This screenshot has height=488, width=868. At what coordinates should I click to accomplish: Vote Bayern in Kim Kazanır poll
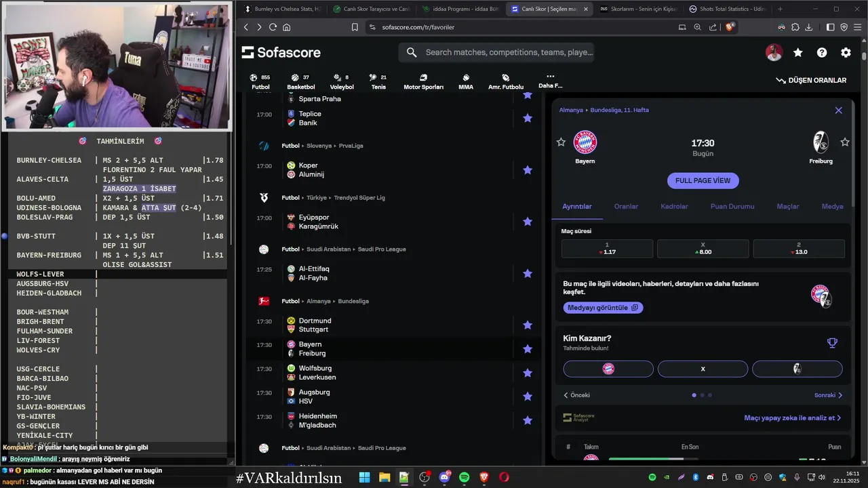(x=608, y=369)
